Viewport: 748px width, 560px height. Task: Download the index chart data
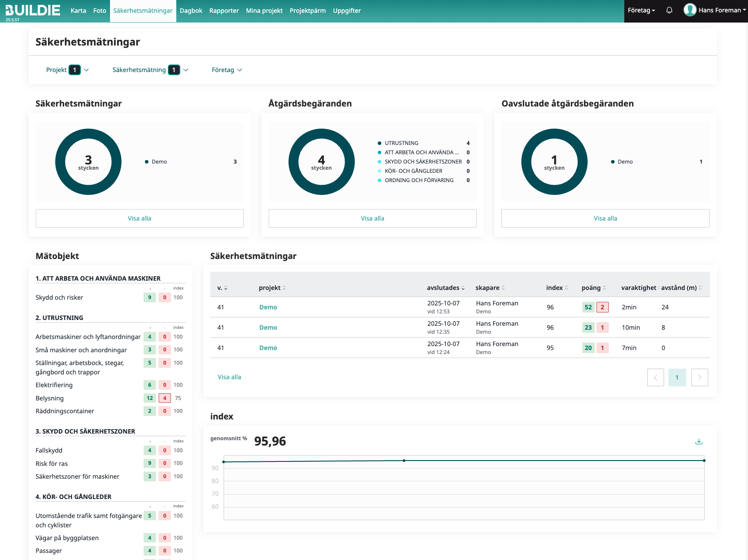[699, 442]
